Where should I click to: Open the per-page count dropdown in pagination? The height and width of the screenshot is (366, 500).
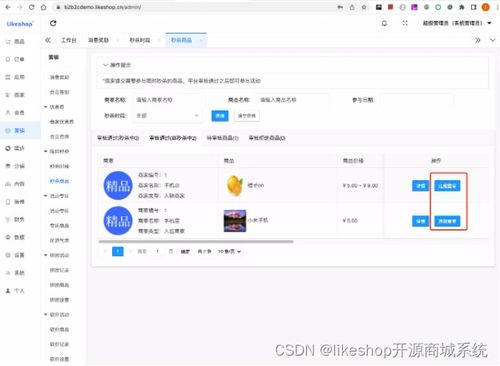click(229, 251)
